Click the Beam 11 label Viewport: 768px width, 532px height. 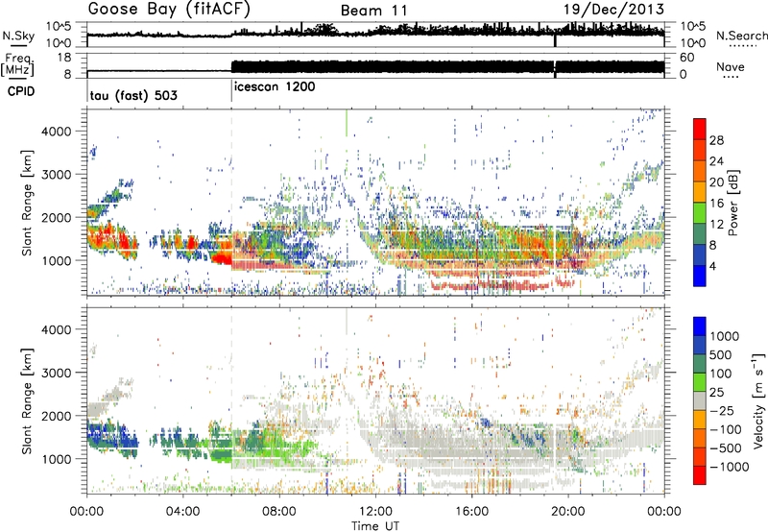coord(373,11)
